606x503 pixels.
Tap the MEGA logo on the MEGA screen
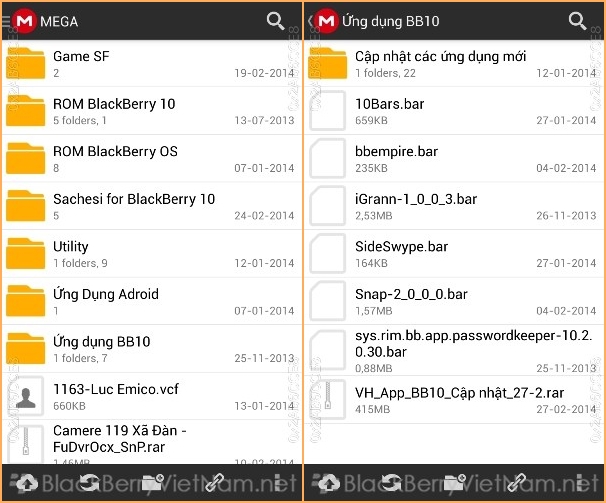coord(24,21)
